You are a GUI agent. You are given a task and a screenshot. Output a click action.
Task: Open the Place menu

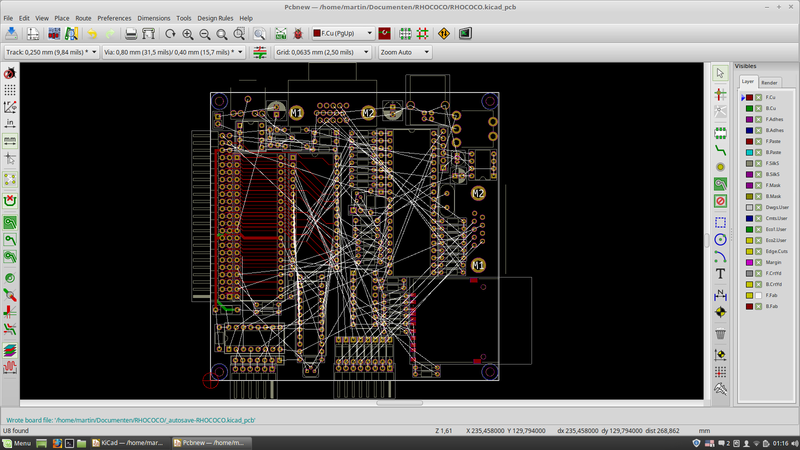coord(62,18)
